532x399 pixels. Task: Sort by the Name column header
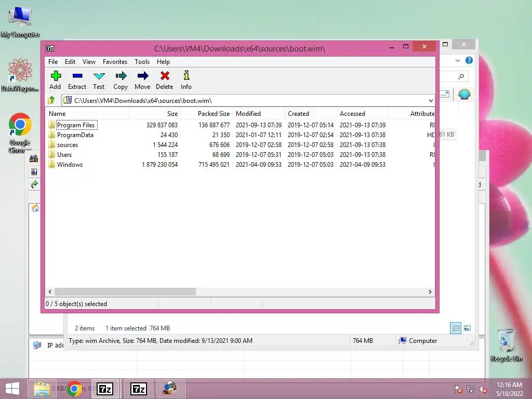click(87, 114)
